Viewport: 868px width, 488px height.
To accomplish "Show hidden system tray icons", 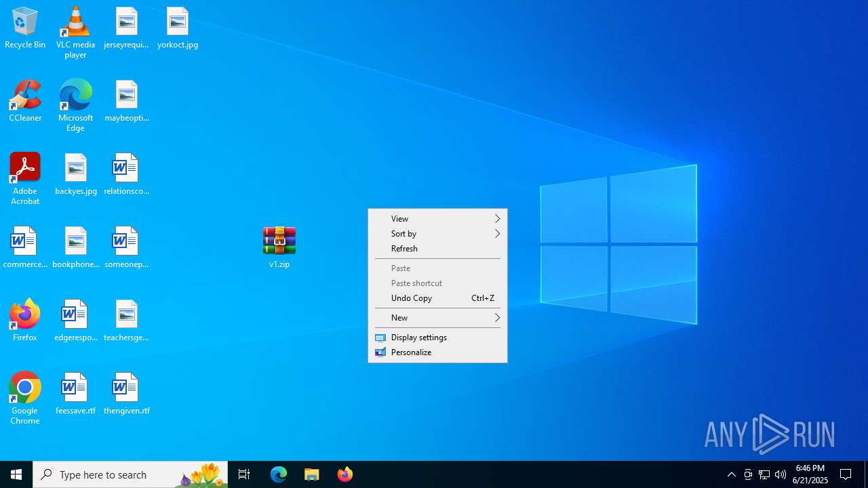I will pos(731,474).
